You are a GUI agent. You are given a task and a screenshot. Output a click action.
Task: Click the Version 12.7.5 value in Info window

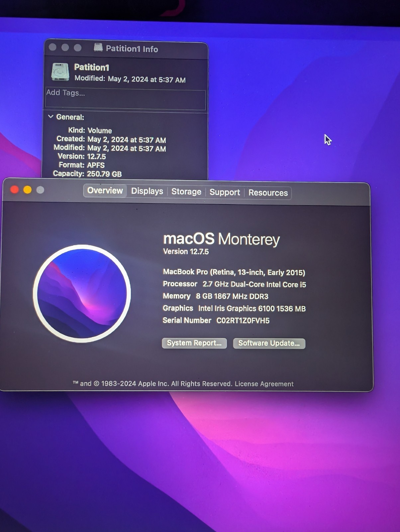pos(96,157)
